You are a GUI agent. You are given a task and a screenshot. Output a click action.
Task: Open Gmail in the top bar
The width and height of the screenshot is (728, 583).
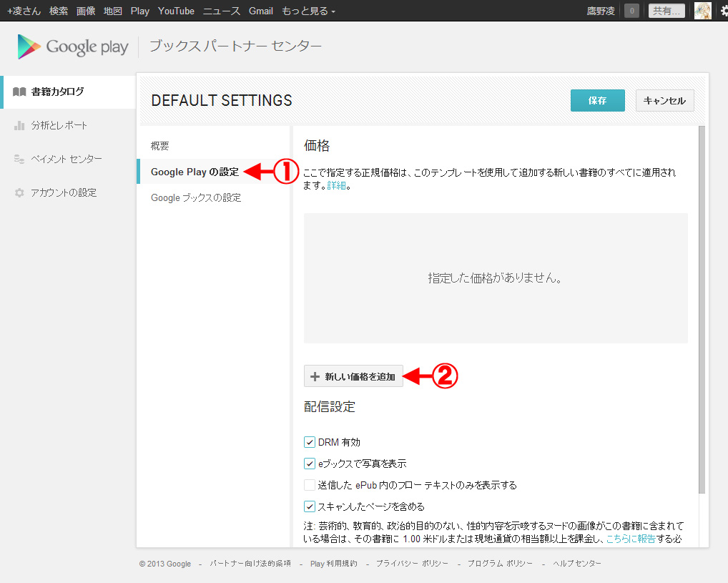260,11
